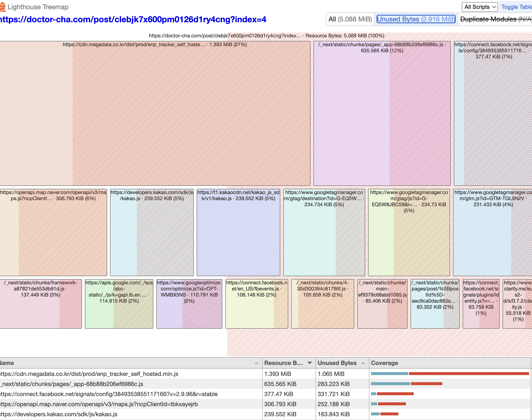The height and width of the screenshot is (420, 532).
Task: Click the coverage bar for _app-68b88b206ef6986c.js
Action: tap(407, 384)
